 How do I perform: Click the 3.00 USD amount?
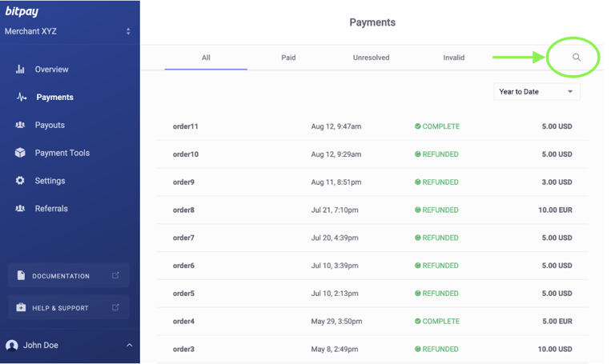[x=557, y=182]
